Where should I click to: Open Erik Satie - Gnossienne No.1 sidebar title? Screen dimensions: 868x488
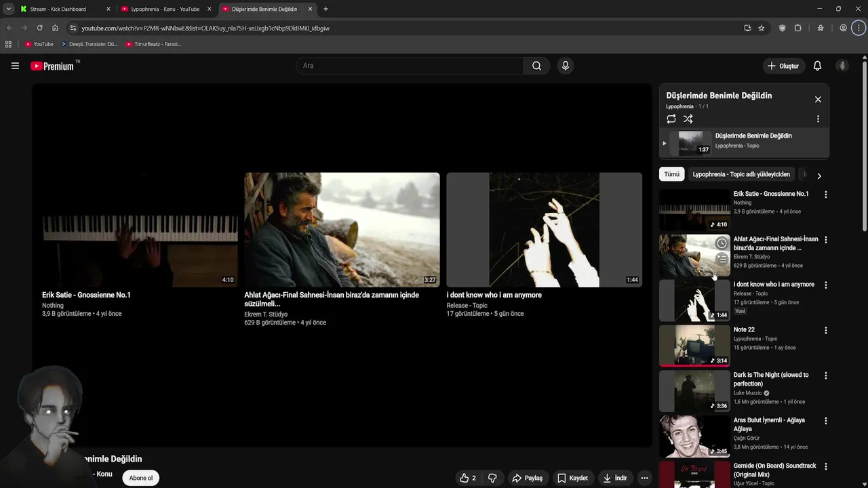pyautogui.click(x=771, y=194)
